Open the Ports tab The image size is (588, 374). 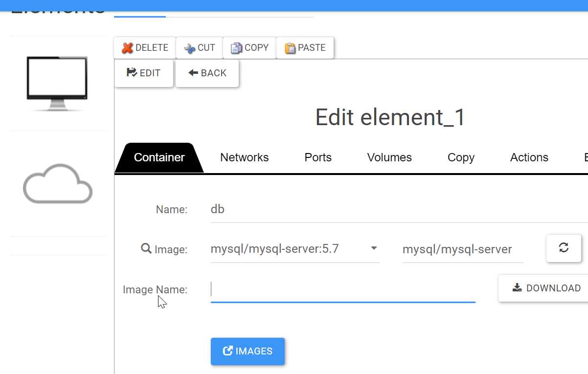318,158
